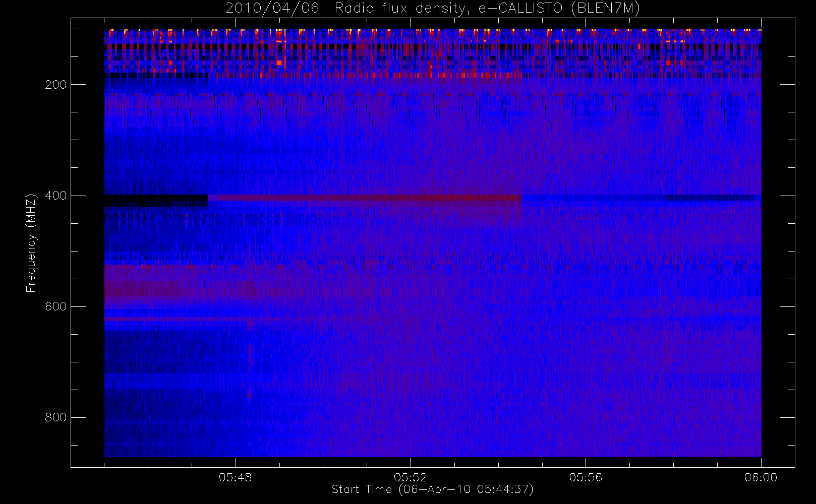This screenshot has height=504, width=816.
Task: Click the 800 frequency tick label
Action: click(55, 417)
